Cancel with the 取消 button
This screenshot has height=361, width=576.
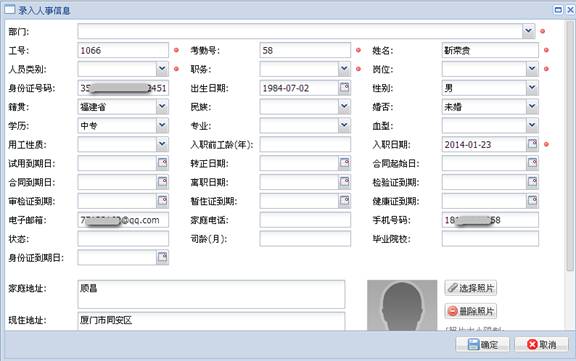point(541,344)
